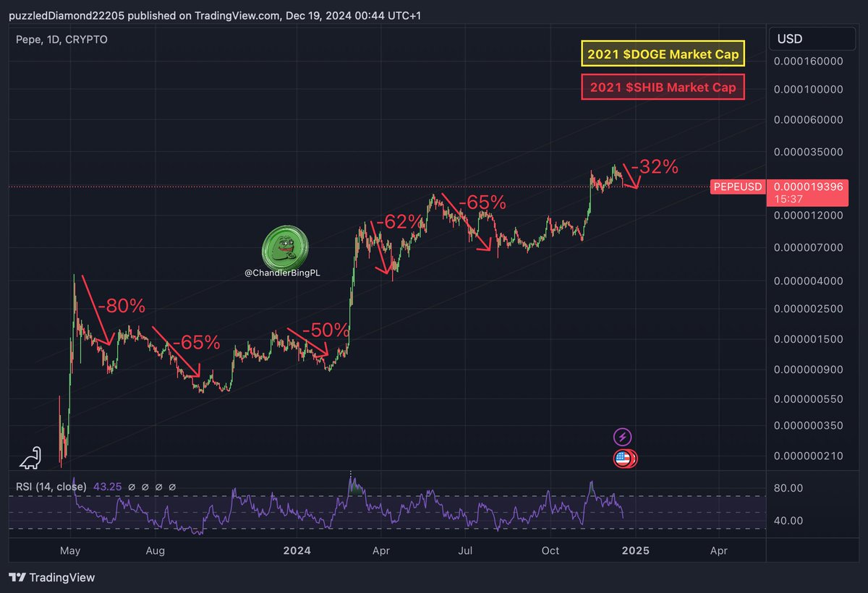The width and height of the screenshot is (868, 593).
Task: Click the 0.000001500 price axis label
Action: coord(809,339)
